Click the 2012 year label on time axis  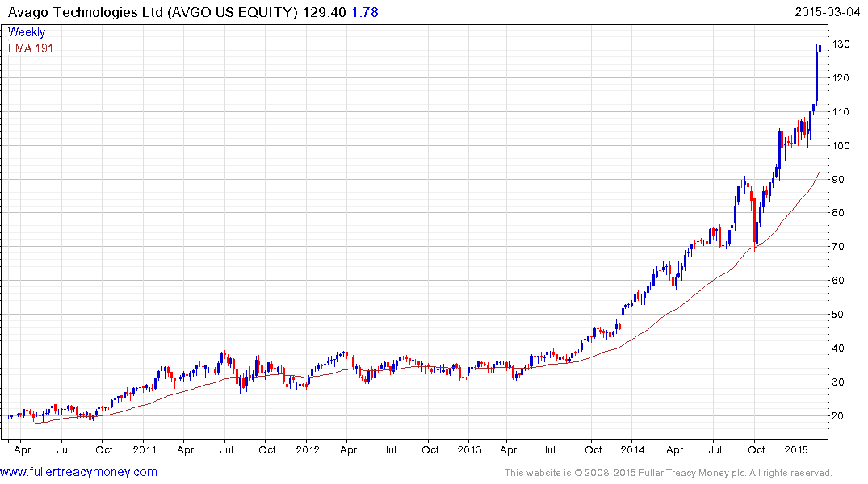tap(308, 449)
